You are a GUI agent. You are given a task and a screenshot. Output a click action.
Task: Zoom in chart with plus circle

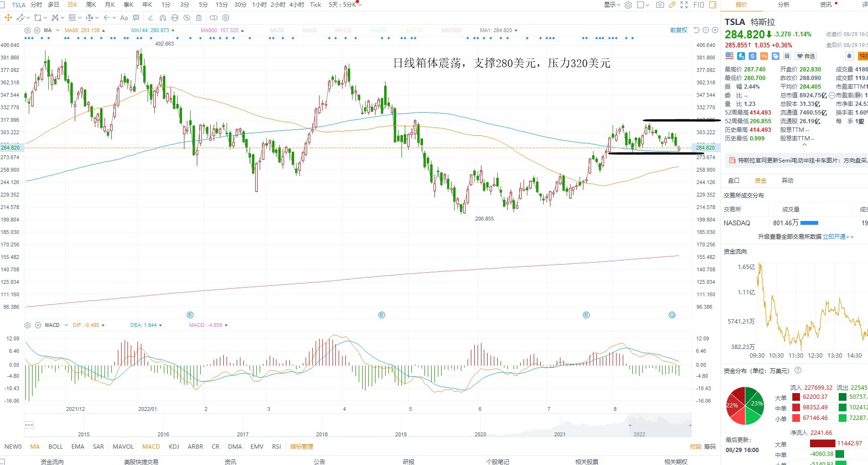715,30
